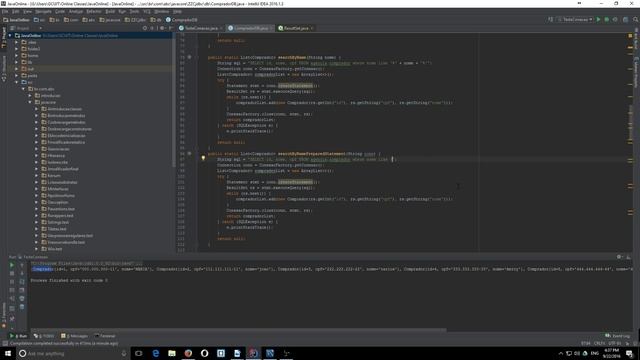Open the run configuration dropdown
The height and width of the screenshot is (360, 640).
point(576,20)
